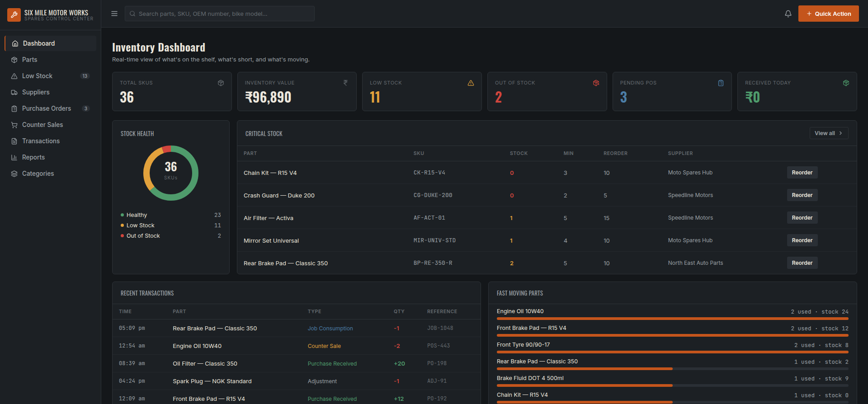Reorder Chain Kit — R15 V4
Image resolution: width=868 pixels, height=404 pixels.
802,173
